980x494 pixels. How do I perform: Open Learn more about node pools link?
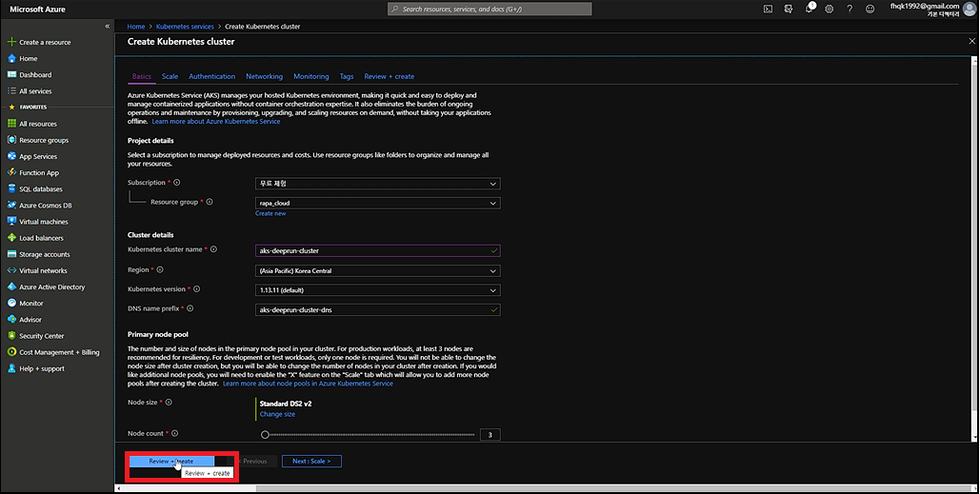(x=309, y=384)
